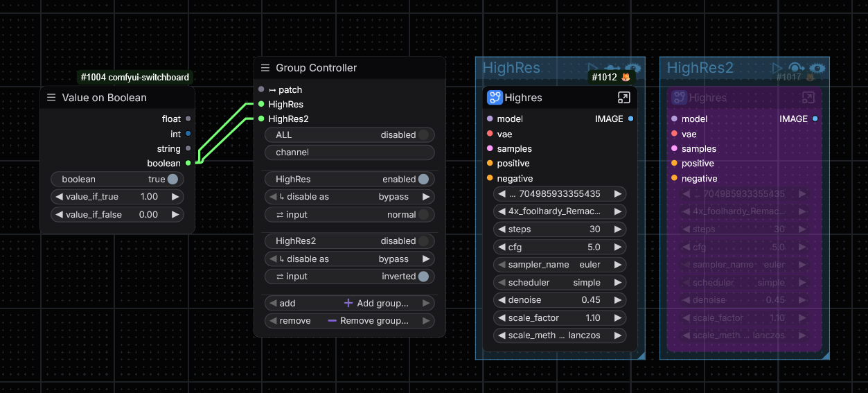The width and height of the screenshot is (868, 393).
Task: Click right arrow on scheduler widget
Action: click(618, 283)
